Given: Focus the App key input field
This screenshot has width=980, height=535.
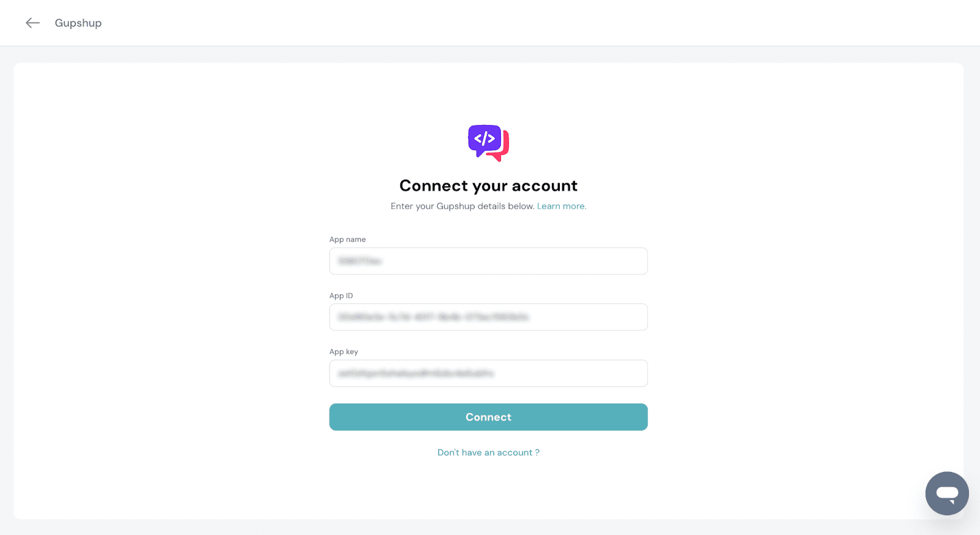Looking at the screenshot, I should tap(488, 374).
